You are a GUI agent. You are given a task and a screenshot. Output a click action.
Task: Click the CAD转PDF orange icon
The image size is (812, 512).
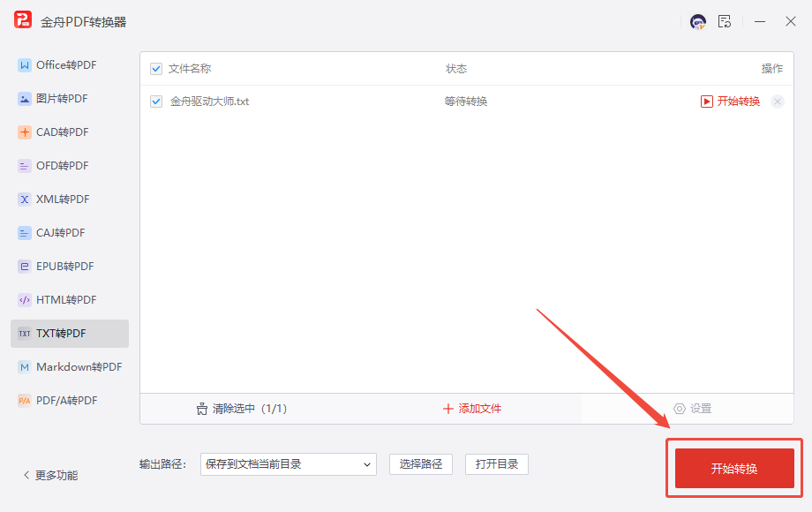pyautogui.click(x=25, y=132)
